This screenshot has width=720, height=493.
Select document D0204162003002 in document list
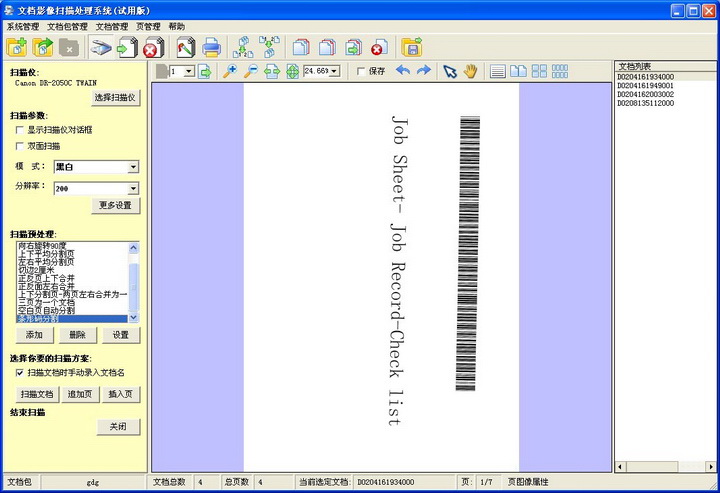646,95
